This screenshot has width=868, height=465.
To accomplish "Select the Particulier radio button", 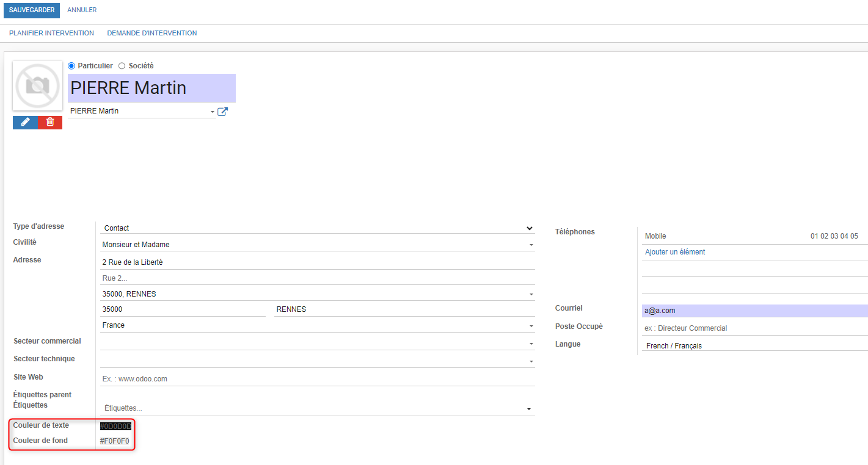I will [x=71, y=66].
